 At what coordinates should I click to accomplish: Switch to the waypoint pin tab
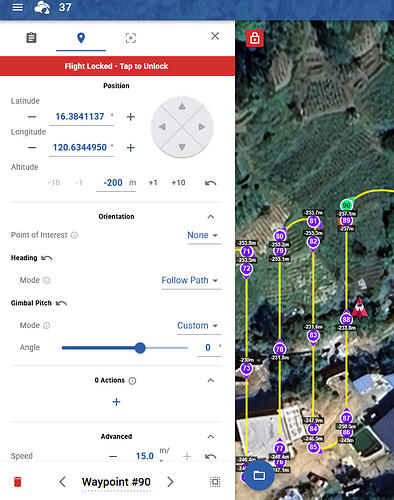pyautogui.click(x=81, y=38)
